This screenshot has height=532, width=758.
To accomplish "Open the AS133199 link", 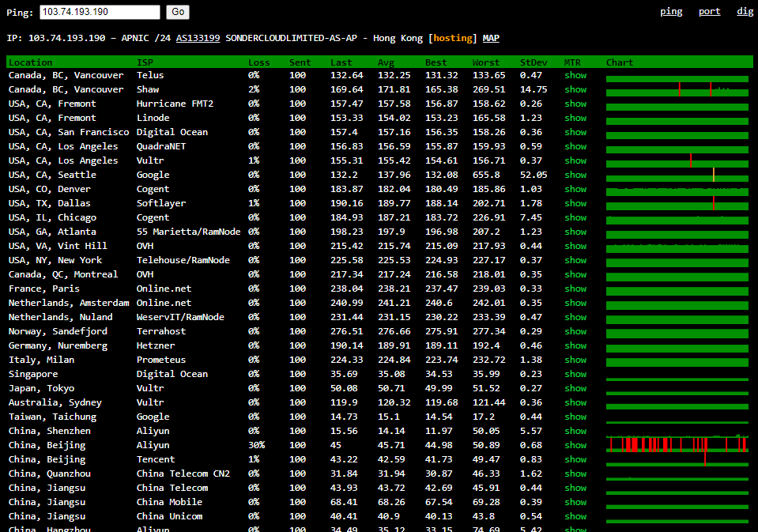I will [198, 38].
